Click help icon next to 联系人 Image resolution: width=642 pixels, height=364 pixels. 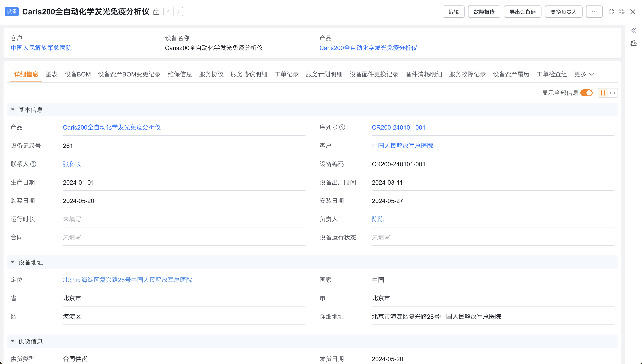(x=33, y=164)
